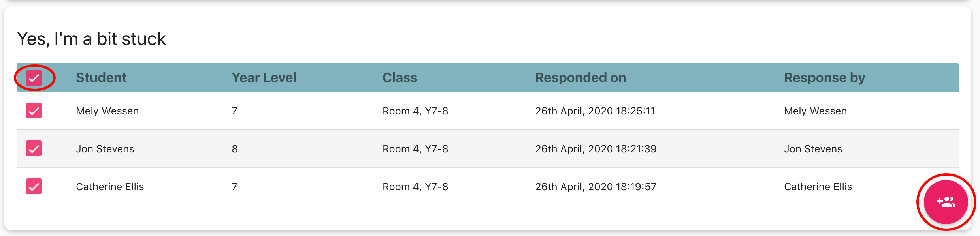Uncheck the Catherine Ellis row checkbox
The height and width of the screenshot is (236, 980).
click(34, 187)
